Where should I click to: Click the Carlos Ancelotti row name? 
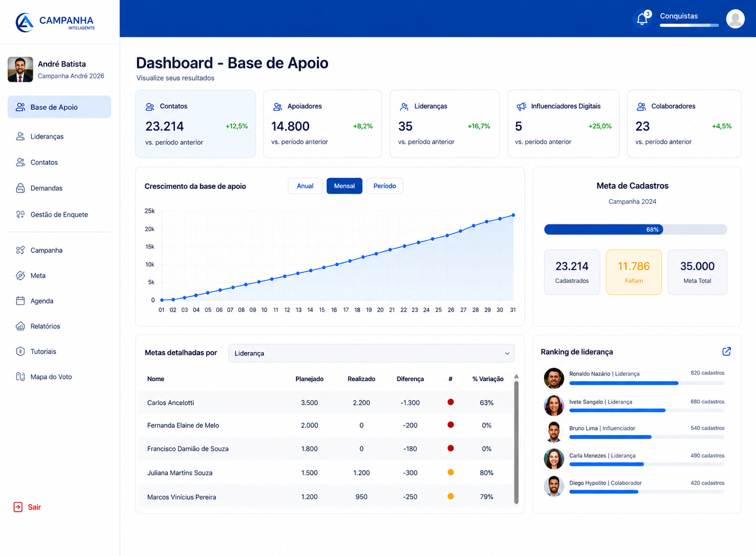tap(171, 402)
